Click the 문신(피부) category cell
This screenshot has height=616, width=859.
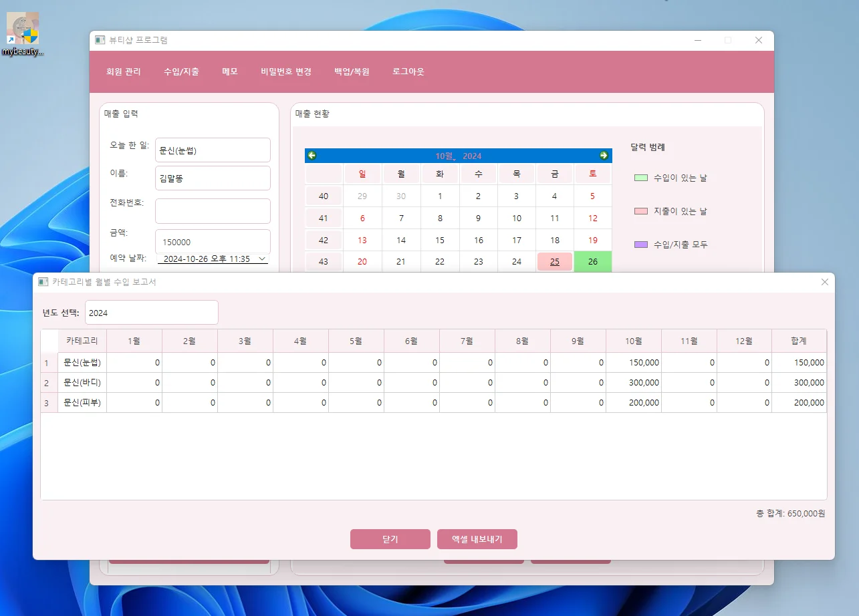(x=82, y=403)
